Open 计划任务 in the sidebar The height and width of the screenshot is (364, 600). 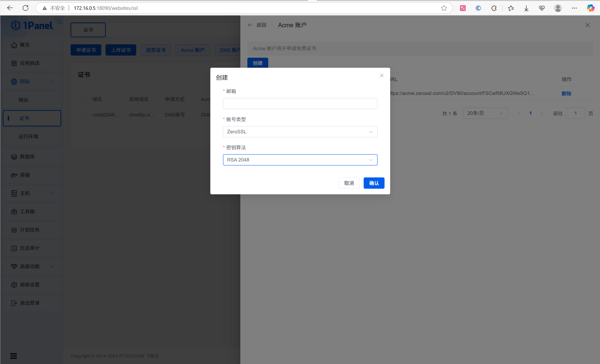click(x=30, y=230)
